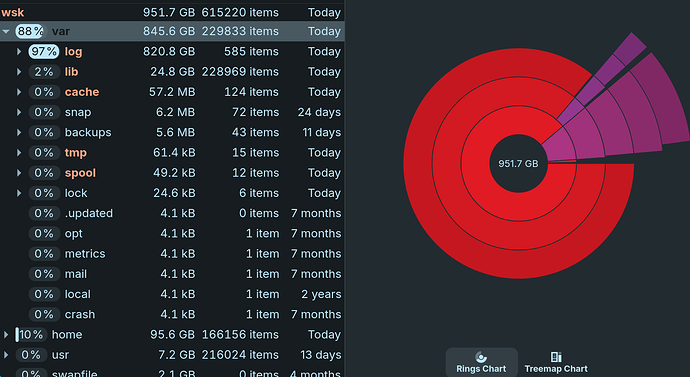Click the 7.2 GB size value
This screenshot has width=690, height=377.
(176, 355)
